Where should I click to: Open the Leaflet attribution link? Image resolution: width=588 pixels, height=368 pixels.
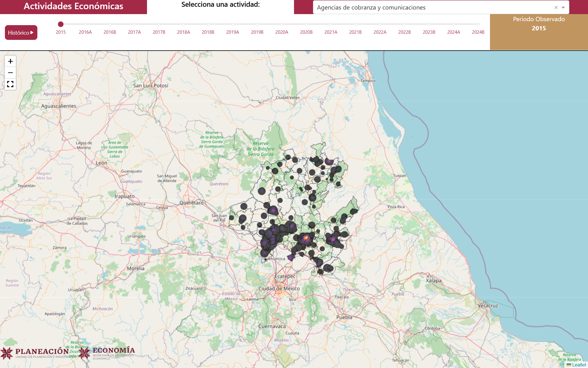coord(579,365)
